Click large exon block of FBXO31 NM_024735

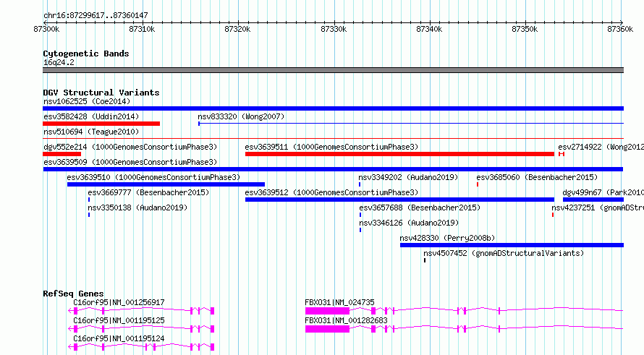[327, 311]
